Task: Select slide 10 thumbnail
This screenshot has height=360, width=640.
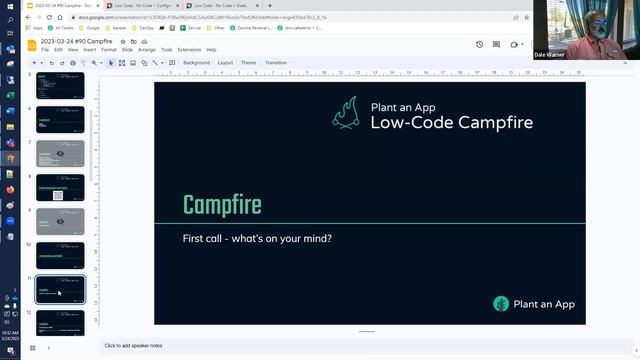Action: 60,256
